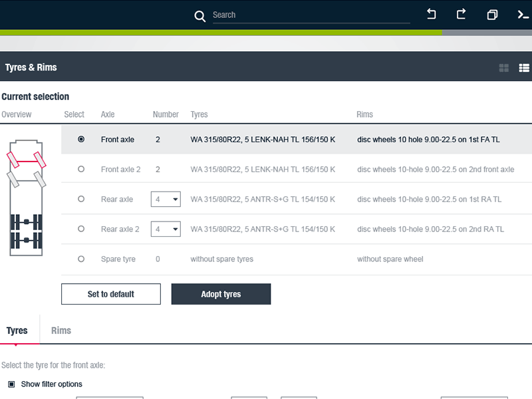Click the Search input field

311,15
